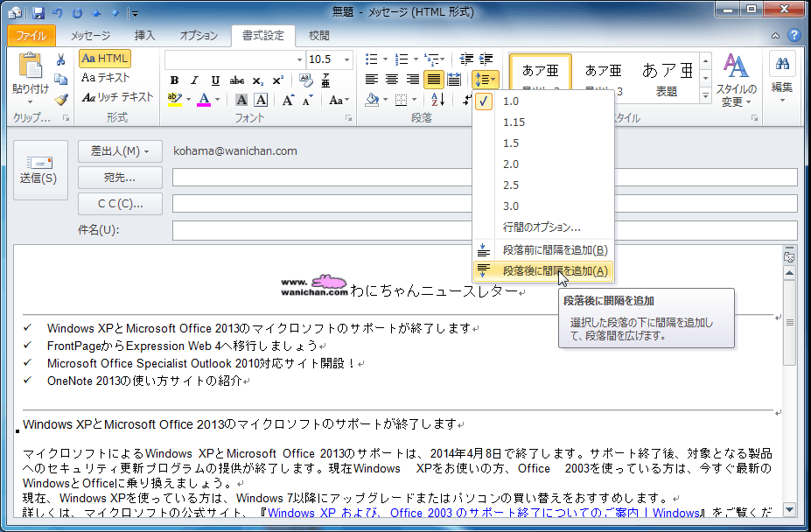The image size is (811, 532).
Task: Click the C C(C)... button
Action: (120, 204)
